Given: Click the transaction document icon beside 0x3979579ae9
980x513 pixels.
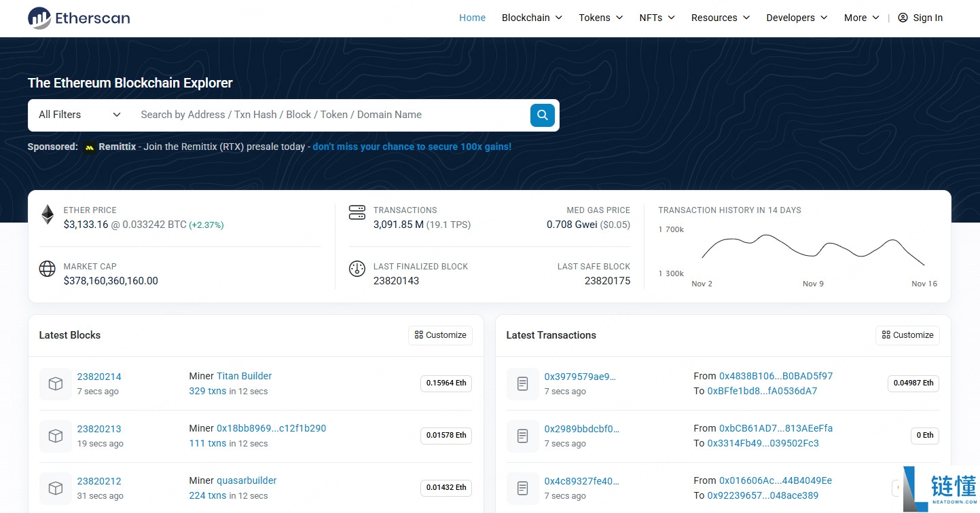Looking at the screenshot, I should tap(522, 383).
